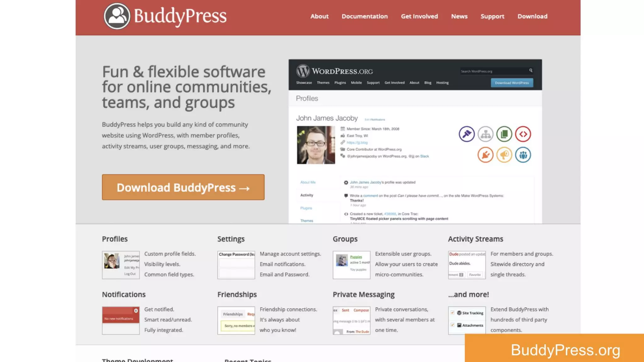Click the BuddyPress logo icon
The width and height of the screenshot is (644, 362).
point(117,16)
